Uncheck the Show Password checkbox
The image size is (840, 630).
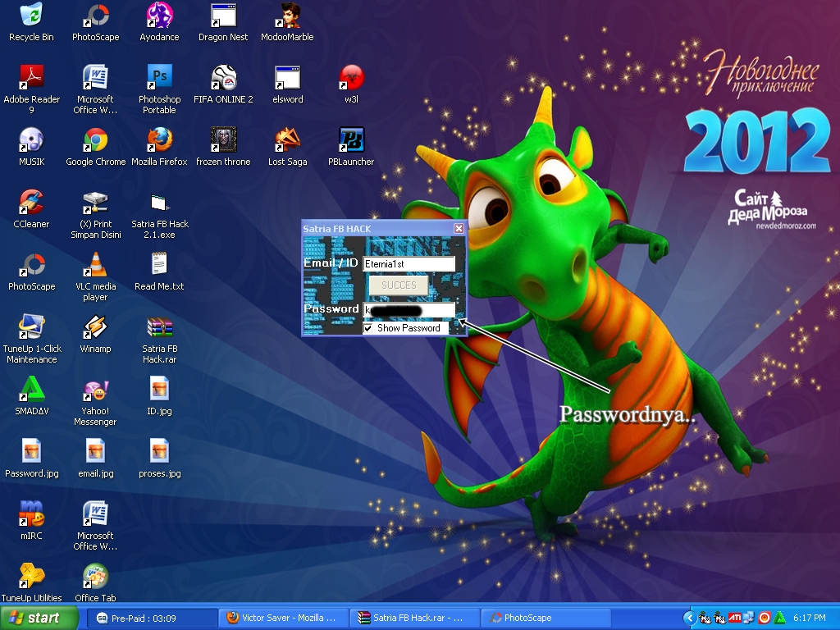(x=368, y=328)
